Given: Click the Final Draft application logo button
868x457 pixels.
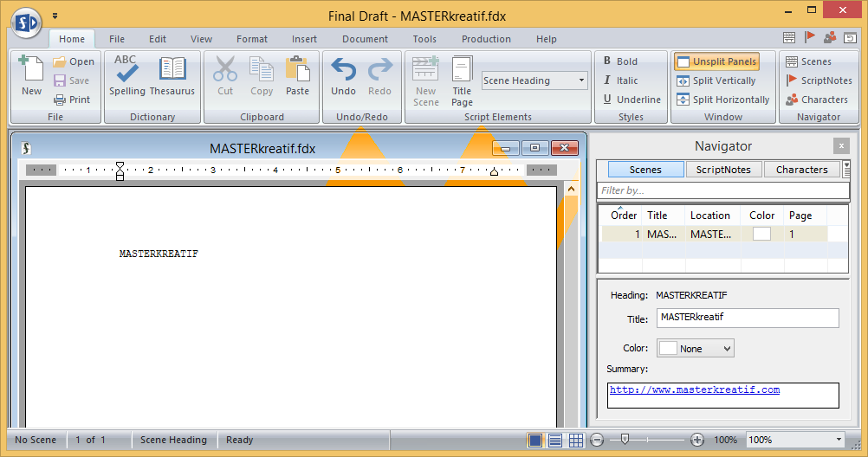Looking at the screenshot, I should pos(27,23).
